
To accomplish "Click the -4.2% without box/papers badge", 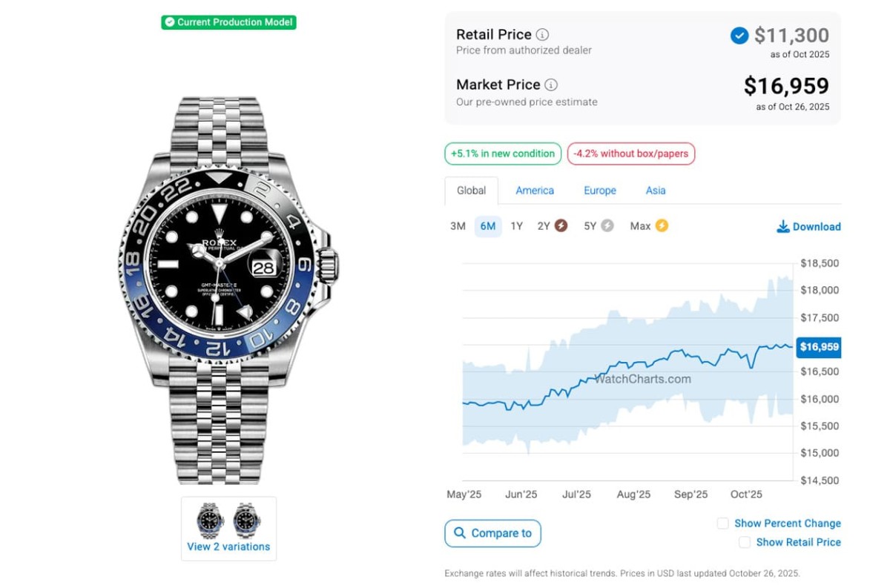I will [631, 153].
